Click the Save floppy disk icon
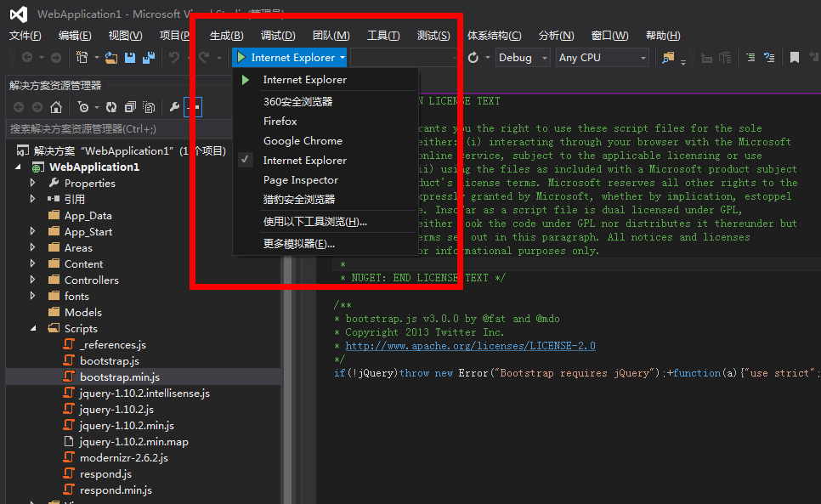Viewport: 821px width, 504px height. pyautogui.click(x=130, y=58)
